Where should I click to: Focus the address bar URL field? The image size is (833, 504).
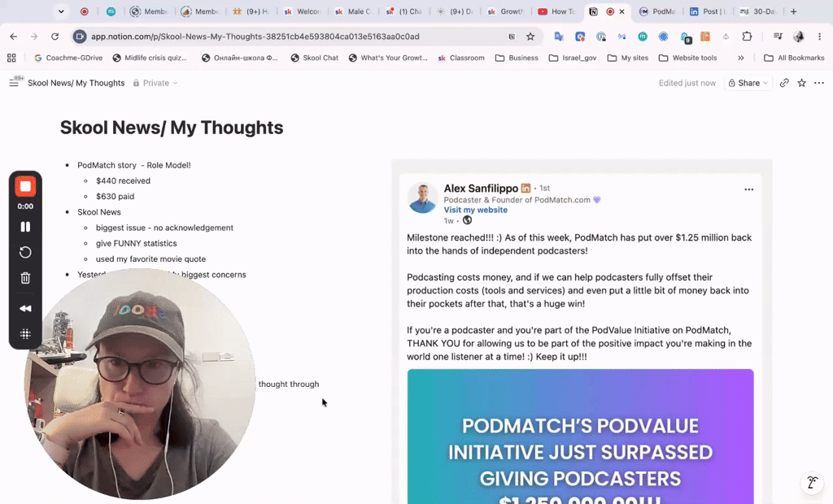coord(298,37)
